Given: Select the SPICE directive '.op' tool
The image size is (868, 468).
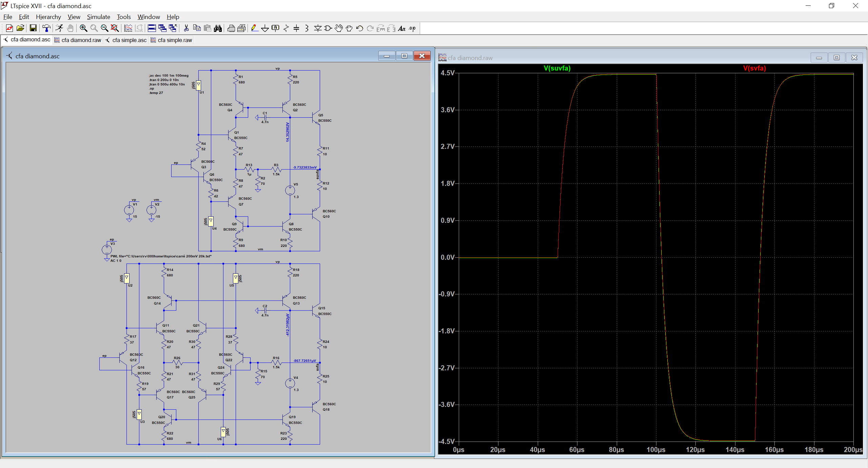Looking at the screenshot, I should [412, 28].
